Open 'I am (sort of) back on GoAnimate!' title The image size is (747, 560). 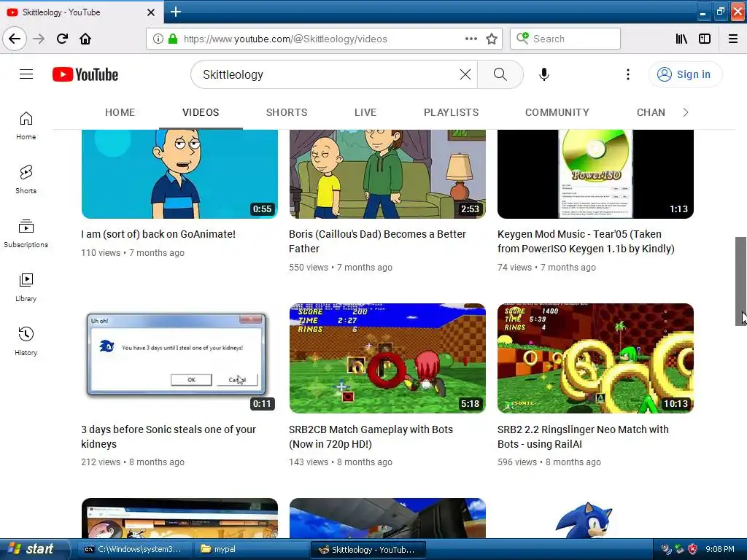(x=158, y=234)
